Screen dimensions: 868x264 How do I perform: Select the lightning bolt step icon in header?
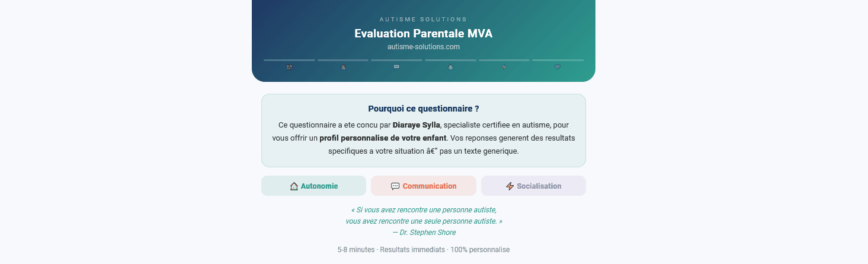pos(504,67)
